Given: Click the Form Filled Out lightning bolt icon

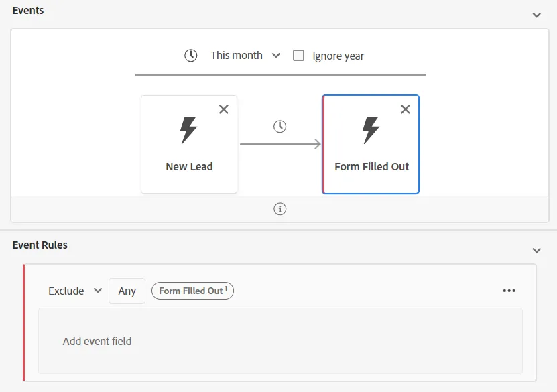Looking at the screenshot, I should click(x=371, y=130).
